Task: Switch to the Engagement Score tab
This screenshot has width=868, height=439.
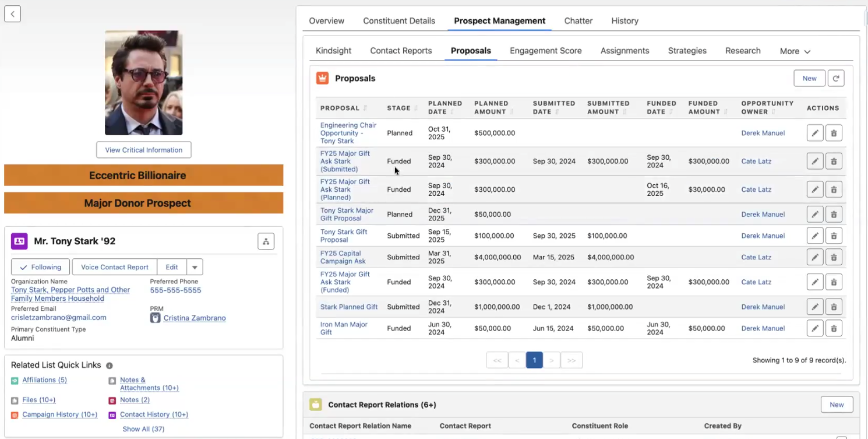Action: (x=545, y=51)
